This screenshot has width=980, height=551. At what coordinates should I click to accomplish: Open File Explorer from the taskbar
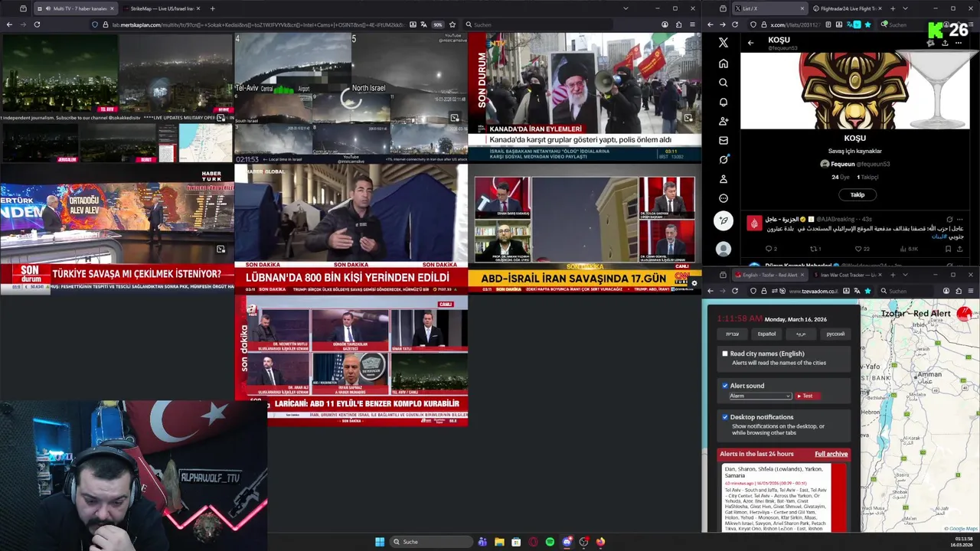coord(499,542)
